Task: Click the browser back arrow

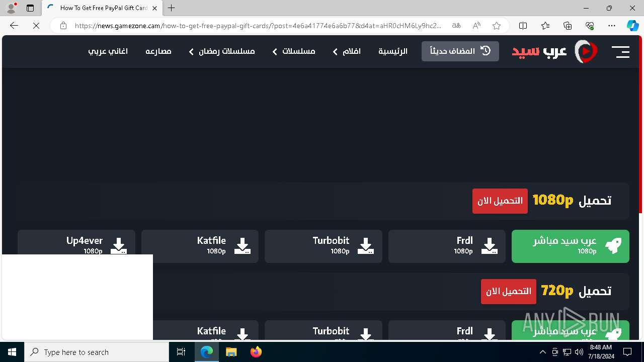Action: [x=14, y=26]
